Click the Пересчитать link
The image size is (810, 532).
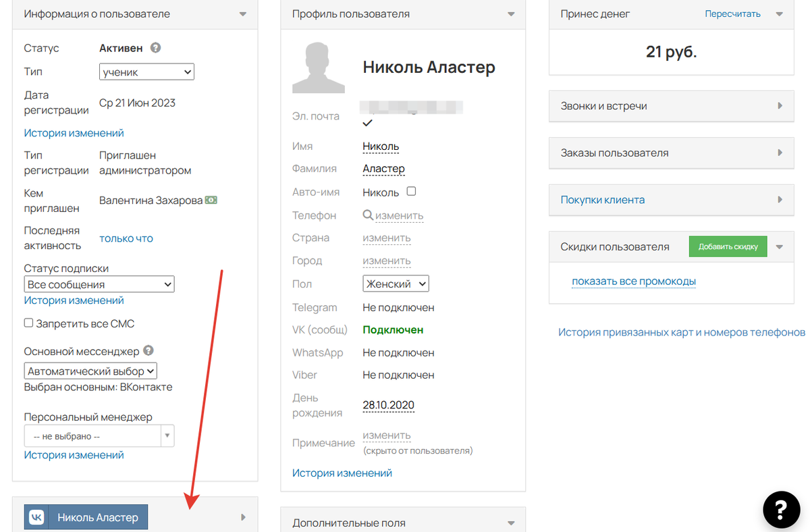click(x=732, y=14)
